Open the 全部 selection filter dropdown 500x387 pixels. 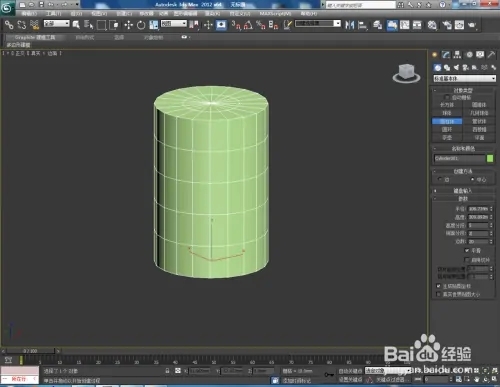[56, 23]
